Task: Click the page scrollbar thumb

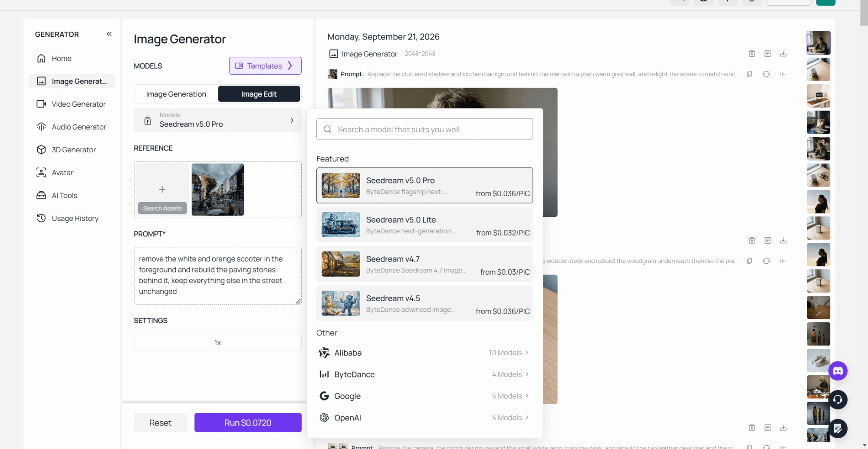Action: point(864,13)
